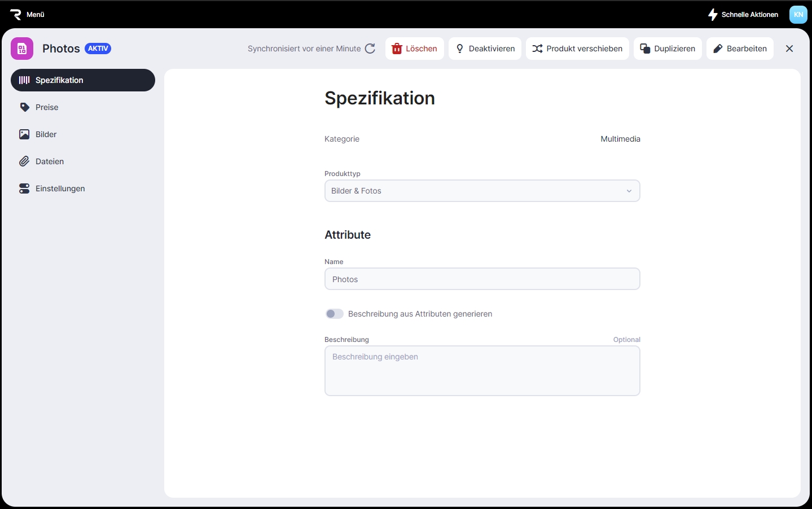
Task: Click into the Beschreibung text area
Action: click(x=482, y=371)
